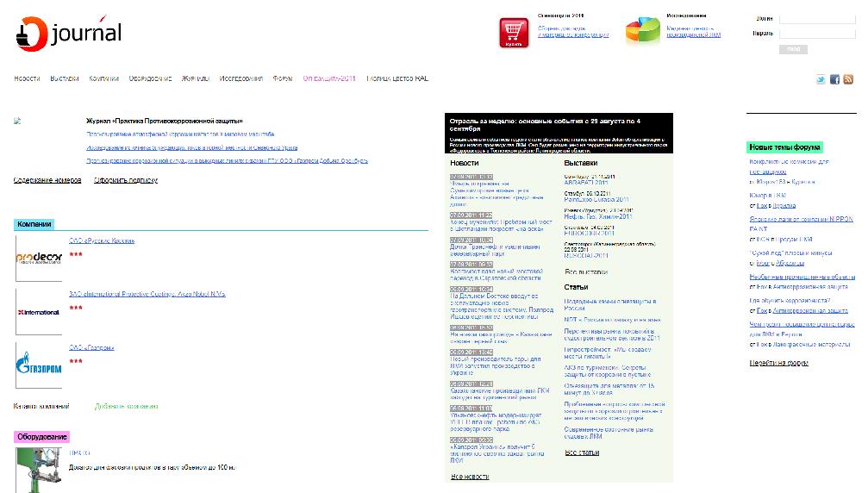Open the Оформить подписку link
Screen dimensions: 868x493
126,180
